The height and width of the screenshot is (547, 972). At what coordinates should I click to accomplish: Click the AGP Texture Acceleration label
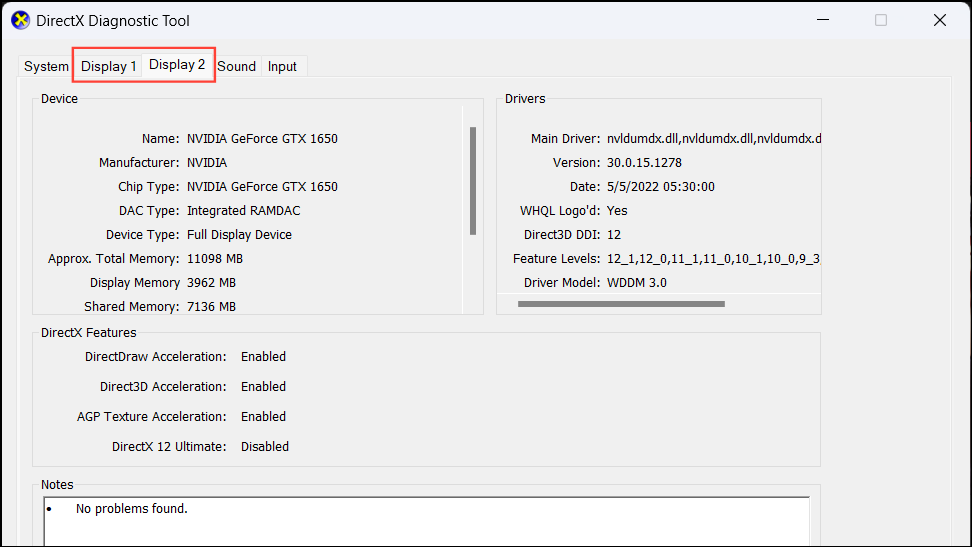(152, 417)
